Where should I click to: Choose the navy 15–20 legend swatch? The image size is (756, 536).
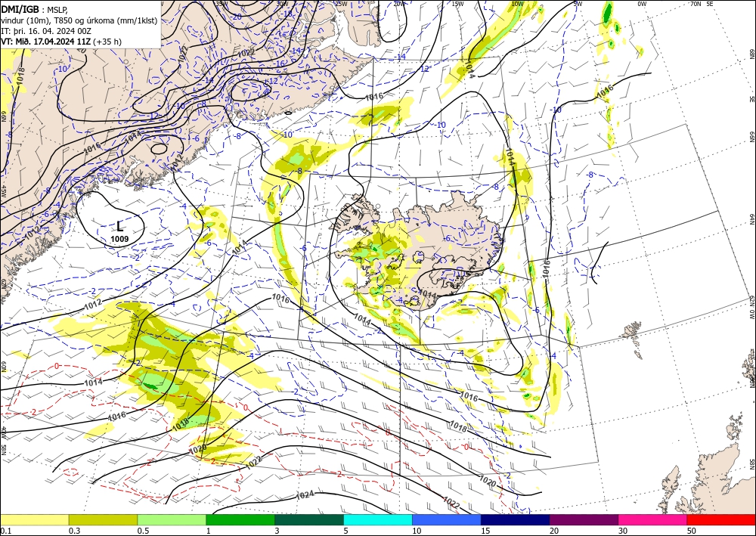coord(516,519)
